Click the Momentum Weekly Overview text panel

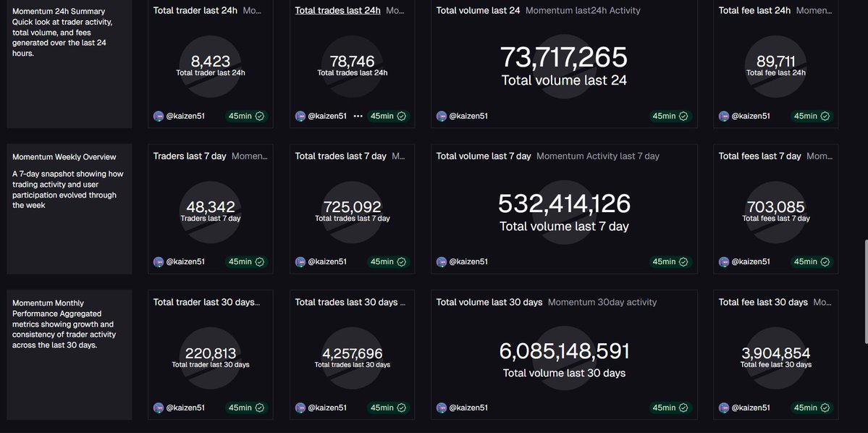tap(69, 209)
